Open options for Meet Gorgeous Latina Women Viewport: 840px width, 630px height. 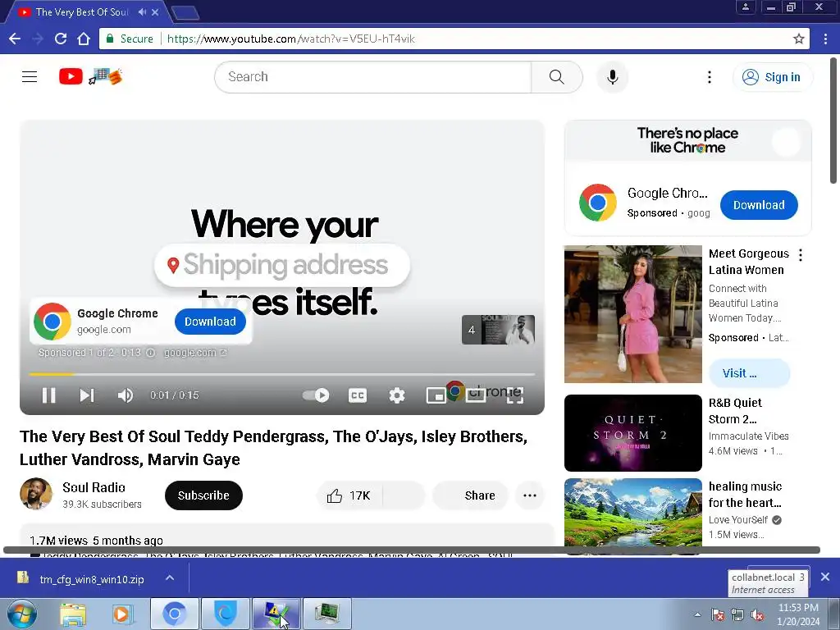pyautogui.click(x=801, y=255)
